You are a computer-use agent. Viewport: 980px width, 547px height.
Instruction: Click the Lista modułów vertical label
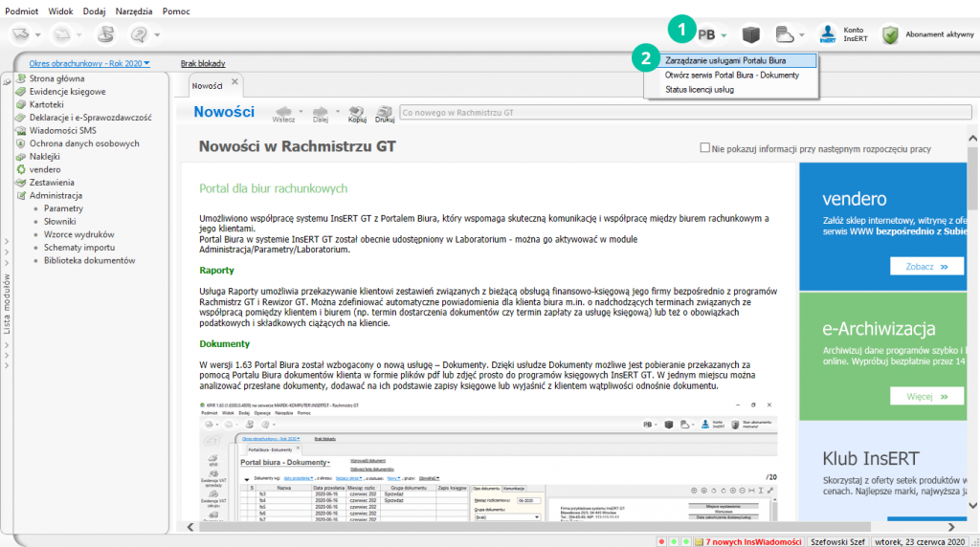coord(7,303)
